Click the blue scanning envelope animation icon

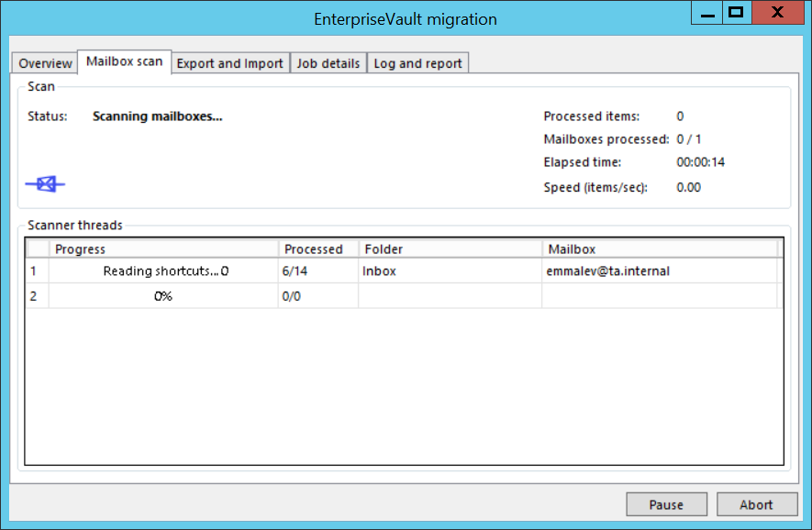46,184
